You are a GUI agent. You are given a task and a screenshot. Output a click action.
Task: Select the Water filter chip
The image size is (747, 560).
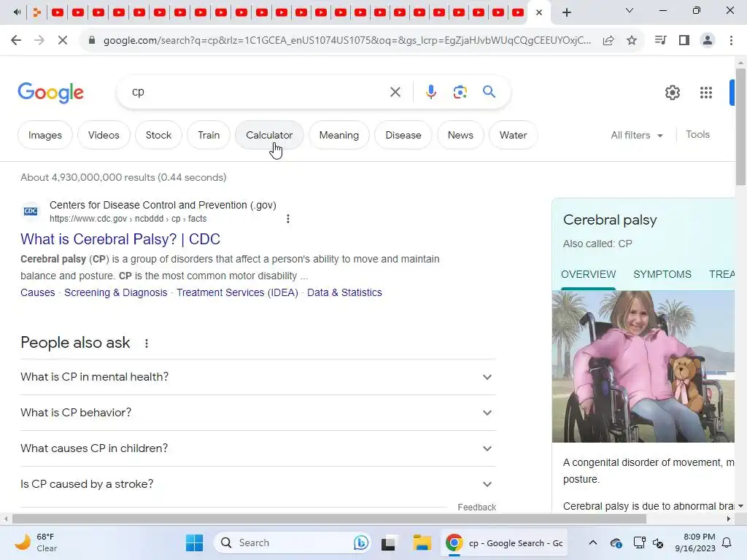[x=513, y=135]
